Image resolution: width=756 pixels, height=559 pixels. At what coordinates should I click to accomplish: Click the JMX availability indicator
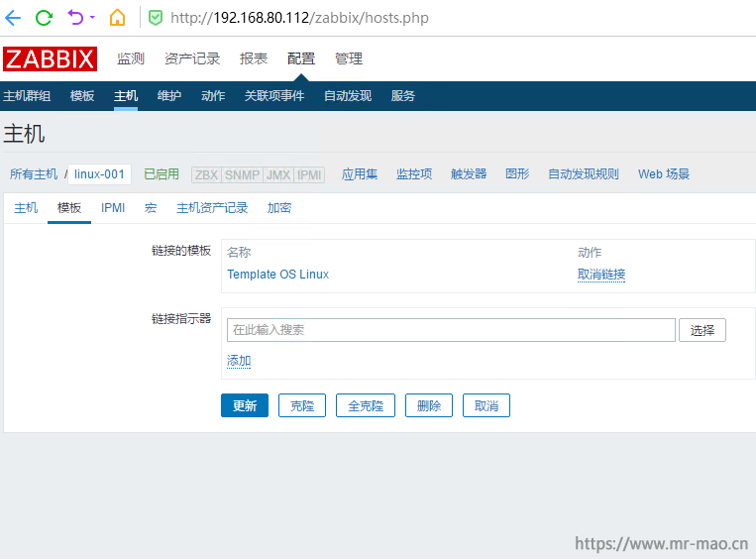point(278,174)
